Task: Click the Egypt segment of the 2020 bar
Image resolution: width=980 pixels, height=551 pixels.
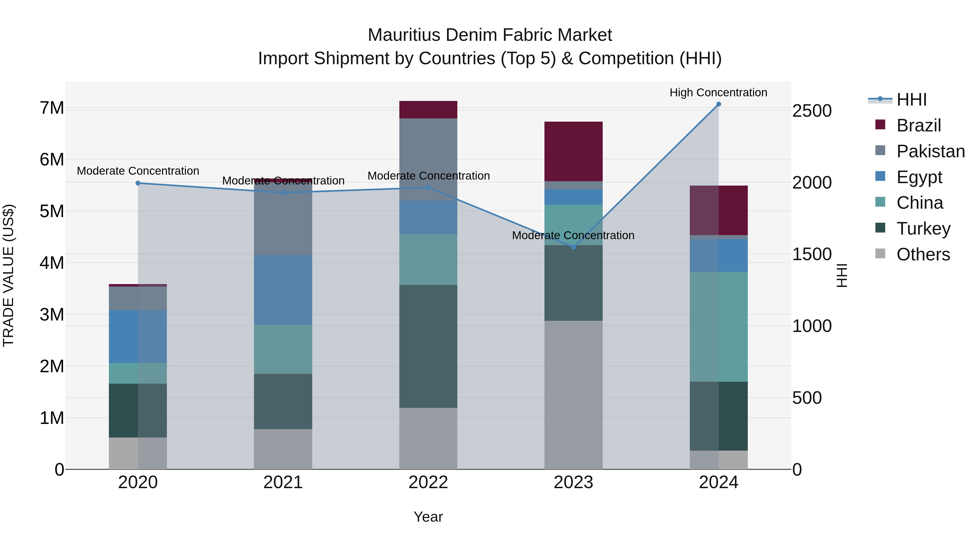Action: click(138, 337)
